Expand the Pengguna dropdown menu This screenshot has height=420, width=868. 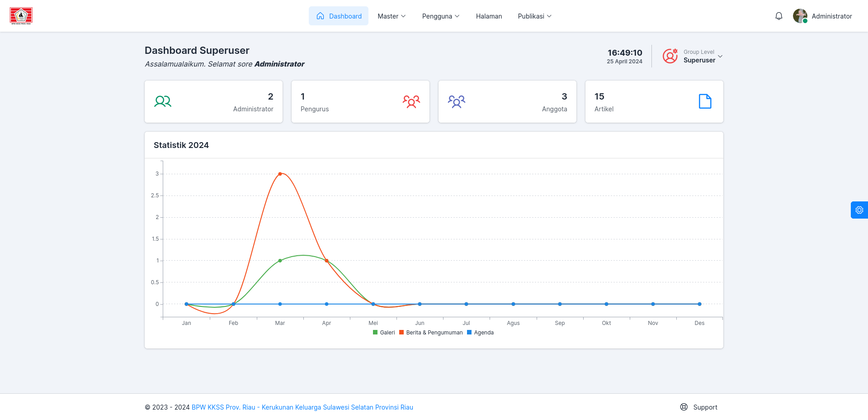[441, 16]
